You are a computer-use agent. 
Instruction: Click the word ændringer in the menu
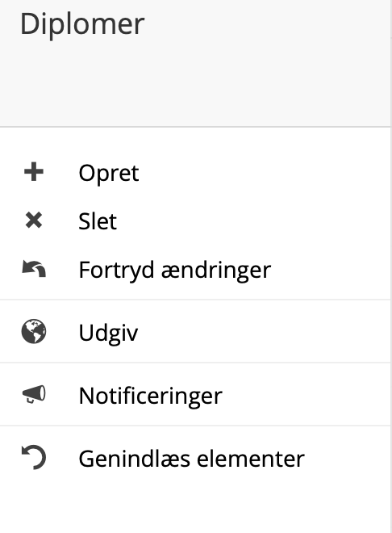pos(216,271)
